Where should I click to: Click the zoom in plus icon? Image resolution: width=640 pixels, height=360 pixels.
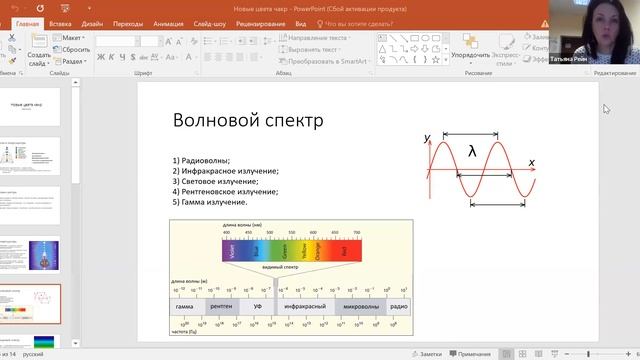(x=628, y=354)
